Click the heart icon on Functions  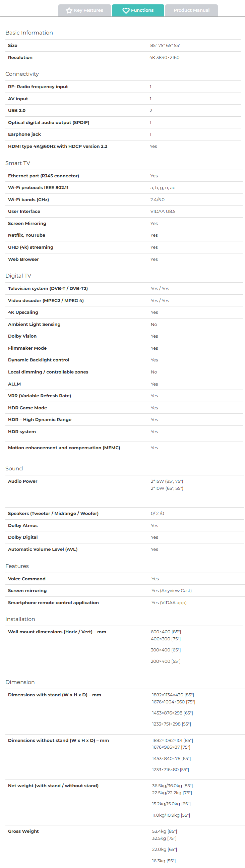126,10
